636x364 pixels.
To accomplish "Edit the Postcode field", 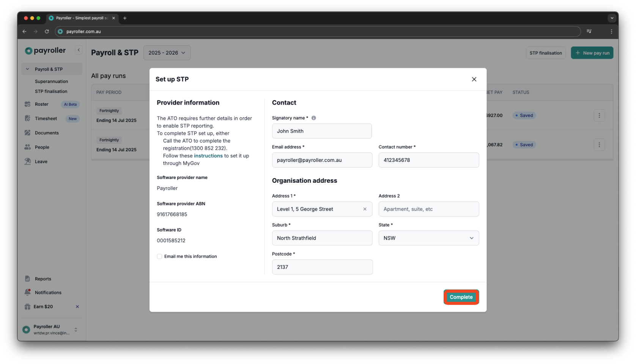I will (322, 267).
